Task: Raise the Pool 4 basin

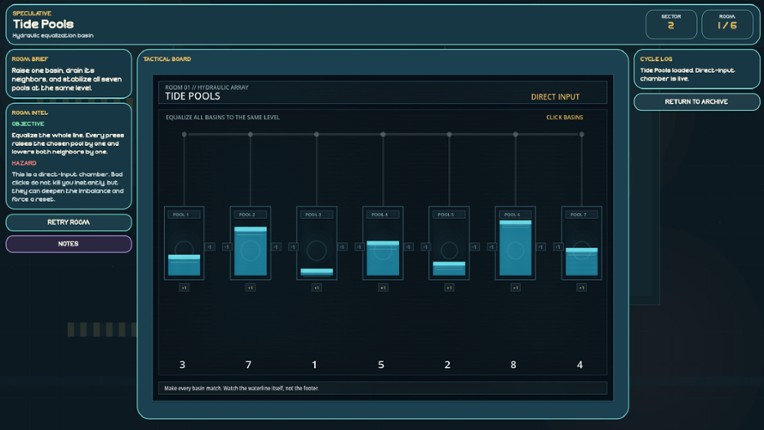Action: click(382, 243)
